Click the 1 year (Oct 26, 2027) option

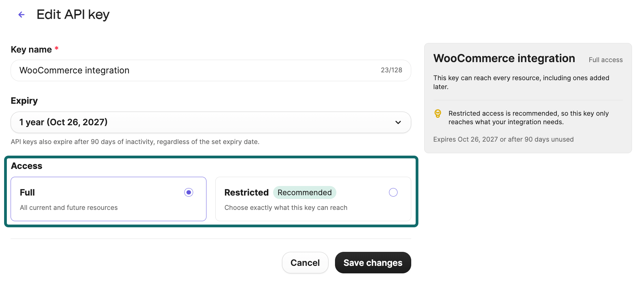[x=64, y=122]
